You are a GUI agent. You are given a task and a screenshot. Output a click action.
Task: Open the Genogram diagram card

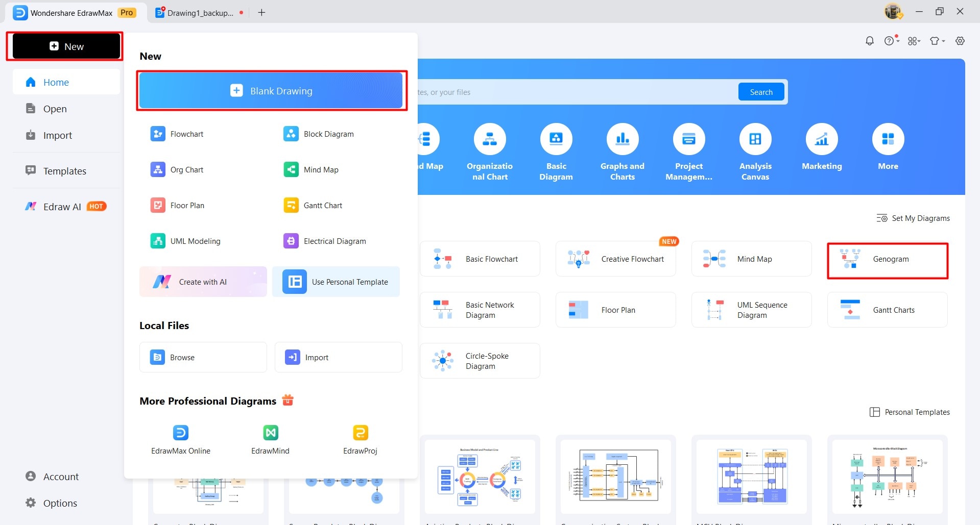pyautogui.click(x=888, y=260)
